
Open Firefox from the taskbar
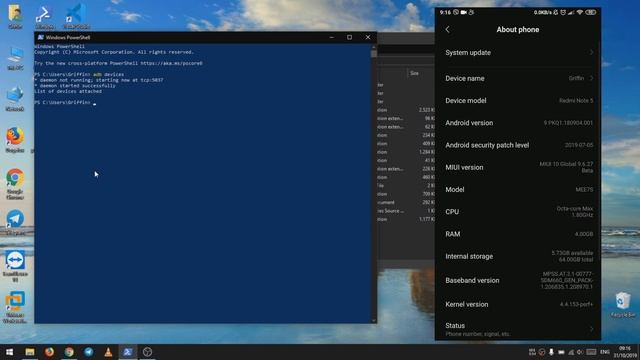[49, 351]
